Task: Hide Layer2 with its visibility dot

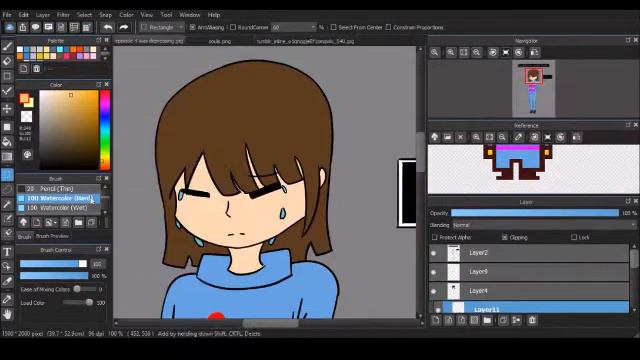Action: click(433, 253)
